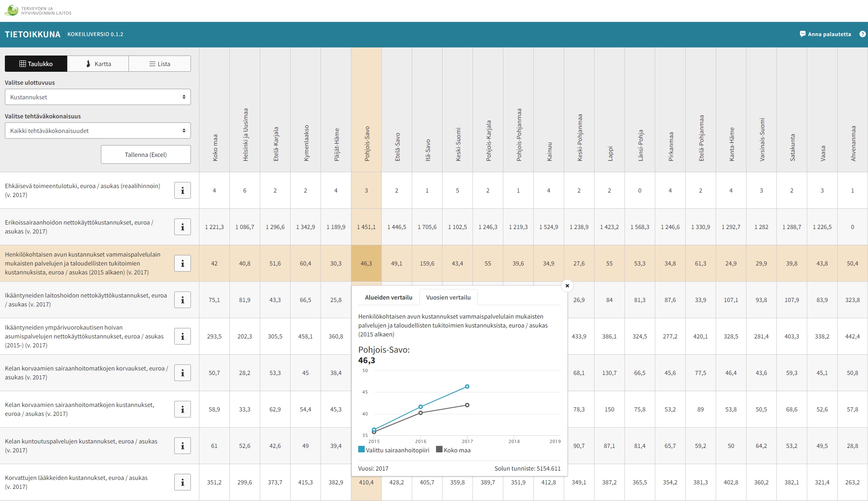The height and width of the screenshot is (501, 868).
Task: Toggle Koko maa legend swatch
Action: pos(439,450)
